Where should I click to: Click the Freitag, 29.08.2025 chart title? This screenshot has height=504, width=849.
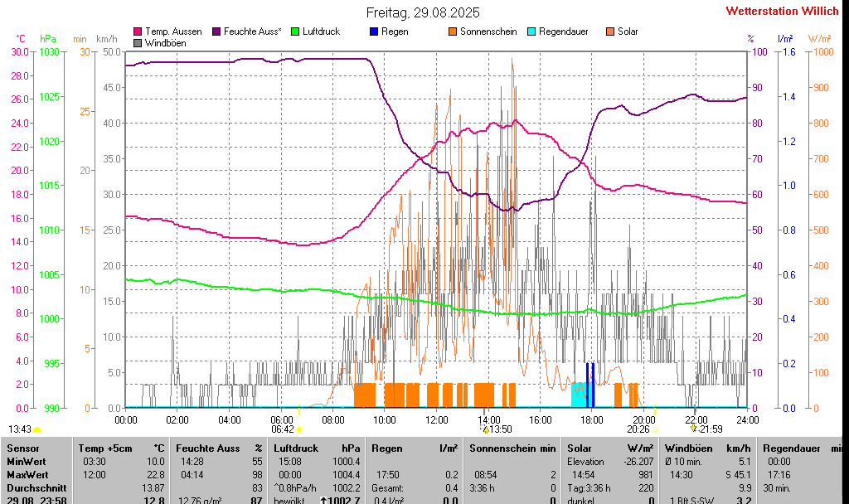coord(423,12)
